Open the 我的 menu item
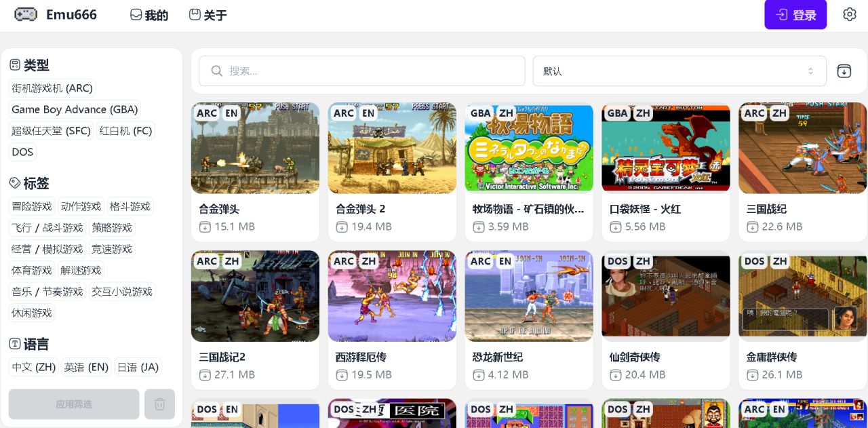 149,15
